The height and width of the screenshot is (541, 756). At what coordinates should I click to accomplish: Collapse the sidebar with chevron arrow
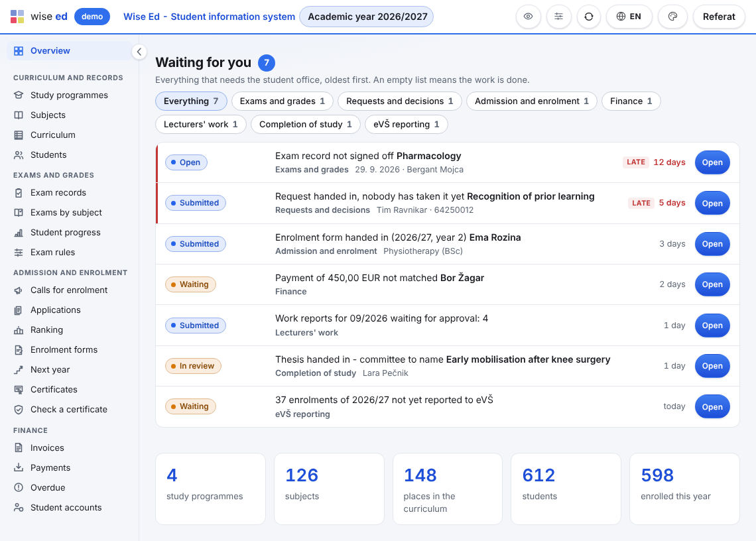tap(139, 52)
